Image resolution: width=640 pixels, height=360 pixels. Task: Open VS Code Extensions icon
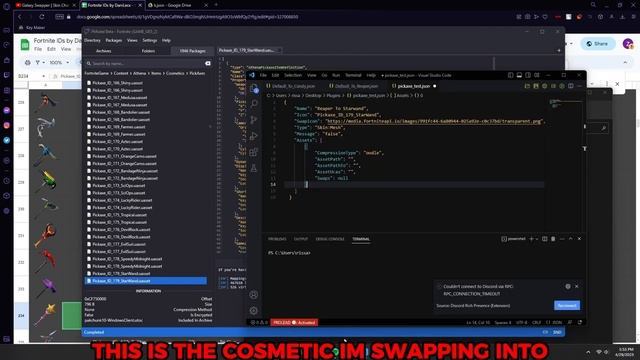[253, 152]
